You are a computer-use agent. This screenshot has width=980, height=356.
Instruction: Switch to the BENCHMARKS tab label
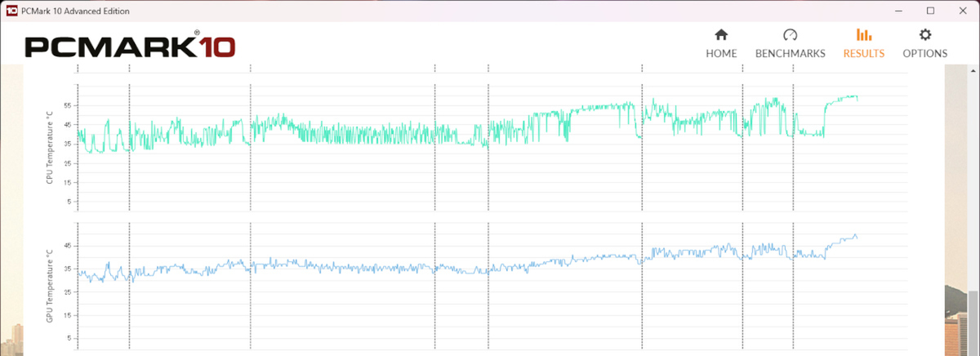(790, 54)
